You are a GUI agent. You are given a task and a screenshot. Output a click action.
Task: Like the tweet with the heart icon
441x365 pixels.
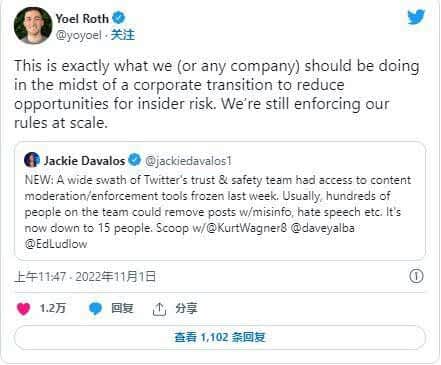[x=24, y=309]
